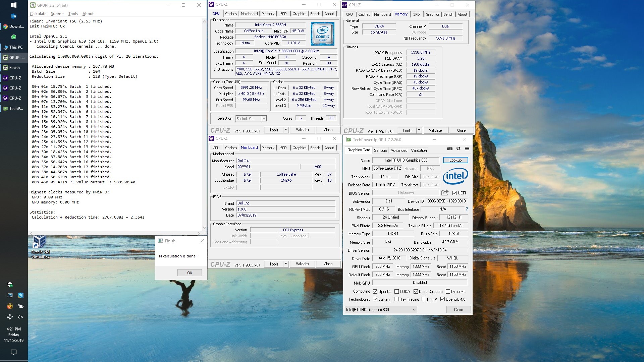This screenshot has width=644, height=362.
Task: Open the Tools menu in GPUPI
Action: coord(73,14)
